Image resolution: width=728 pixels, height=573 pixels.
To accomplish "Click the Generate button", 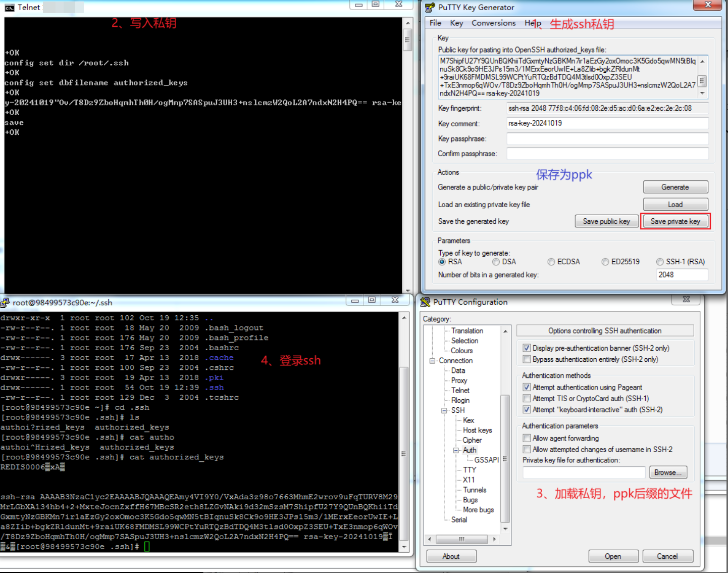I will (x=675, y=187).
